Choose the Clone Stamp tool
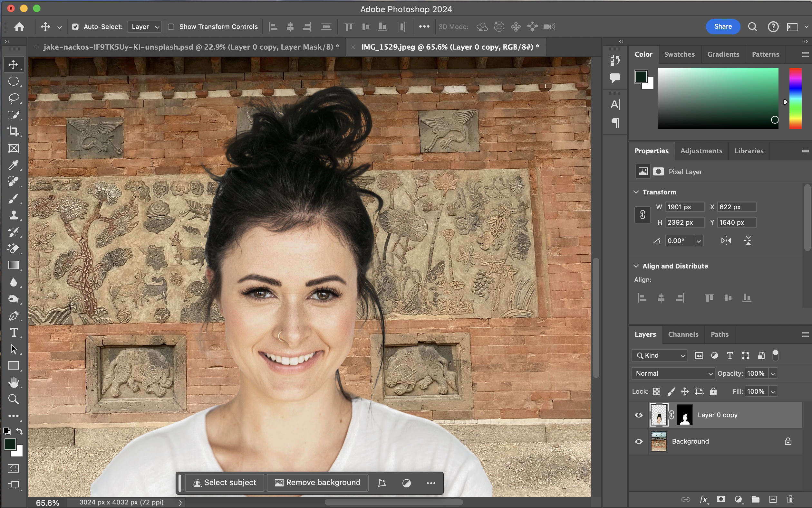 [14, 215]
